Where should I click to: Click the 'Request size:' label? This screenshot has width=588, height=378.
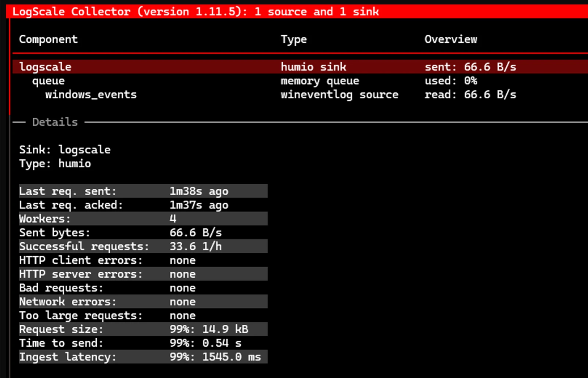click(x=61, y=329)
